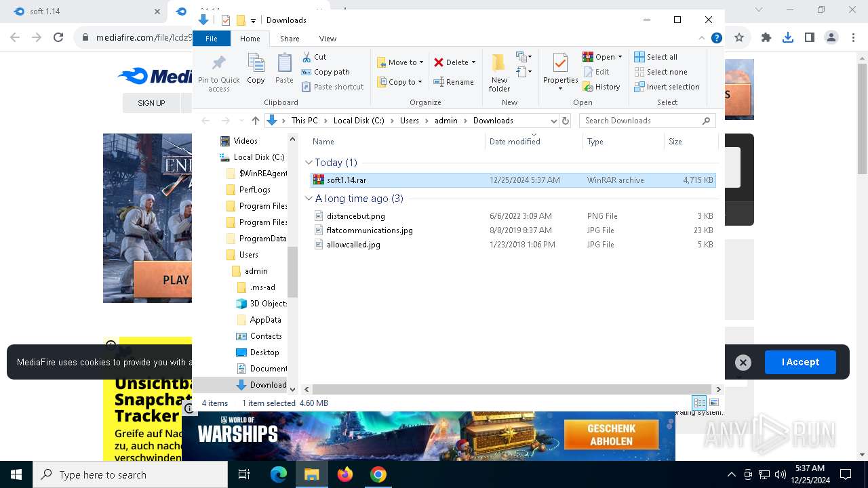Click Select none in ribbon
868x488 pixels.
pyautogui.click(x=660, y=72)
